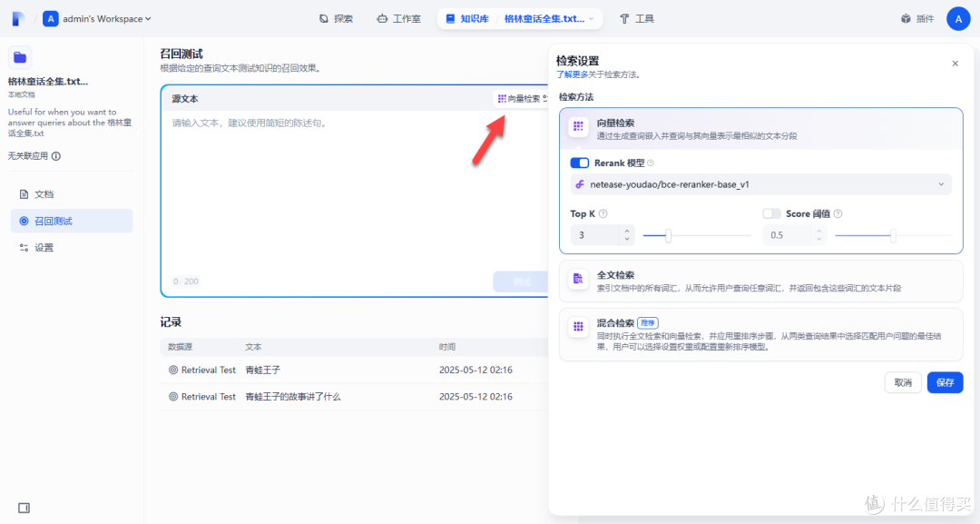Click the Top K help icon
The image size is (980, 524).
click(x=603, y=213)
